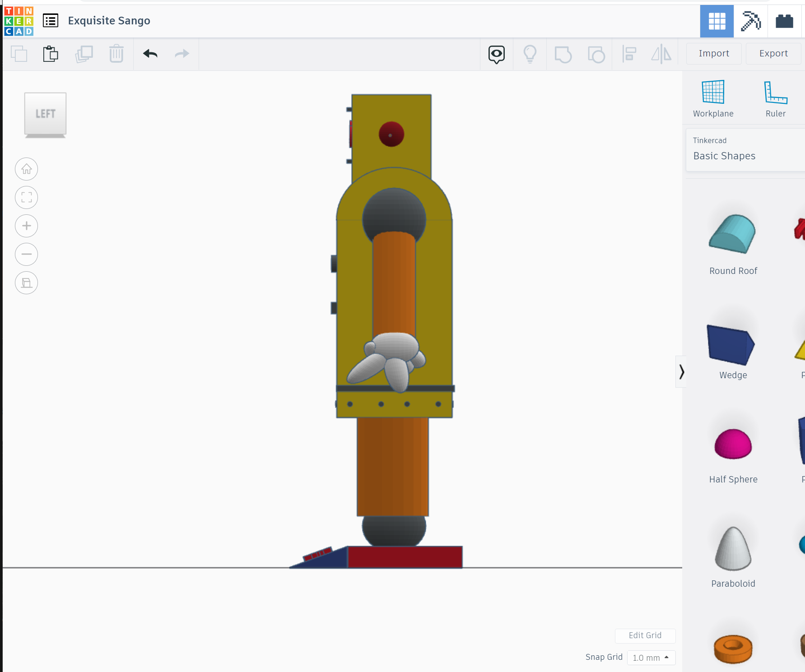Open the Notes tool icon
This screenshot has width=805, height=672.
click(x=497, y=54)
